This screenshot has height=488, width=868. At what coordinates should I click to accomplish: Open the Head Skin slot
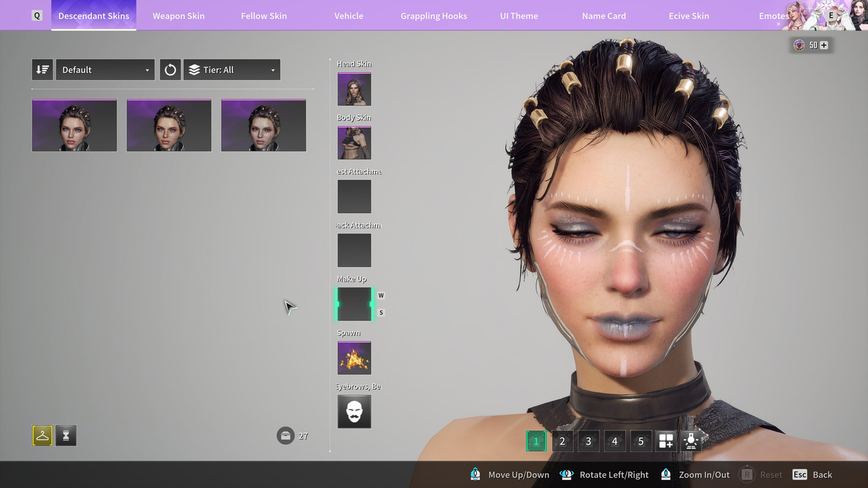point(354,89)
